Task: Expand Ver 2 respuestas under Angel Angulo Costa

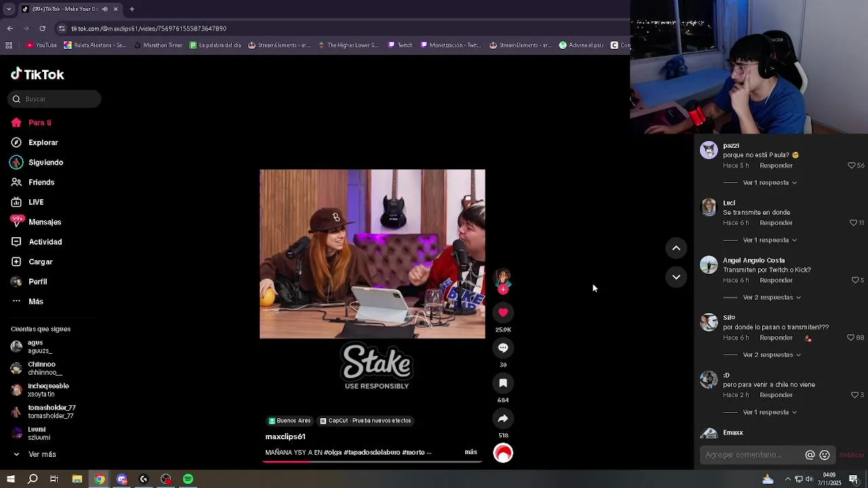Action: pyautogui.click(x=772, y=298)
